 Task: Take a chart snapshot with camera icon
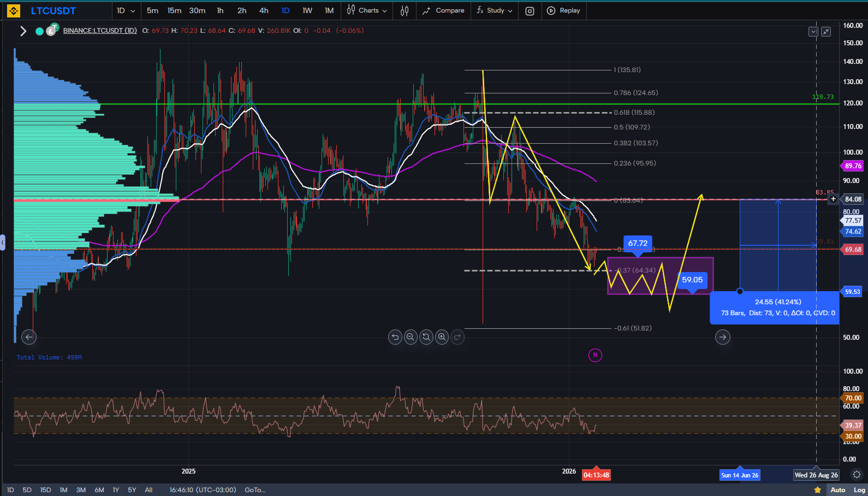pos(530,10)
